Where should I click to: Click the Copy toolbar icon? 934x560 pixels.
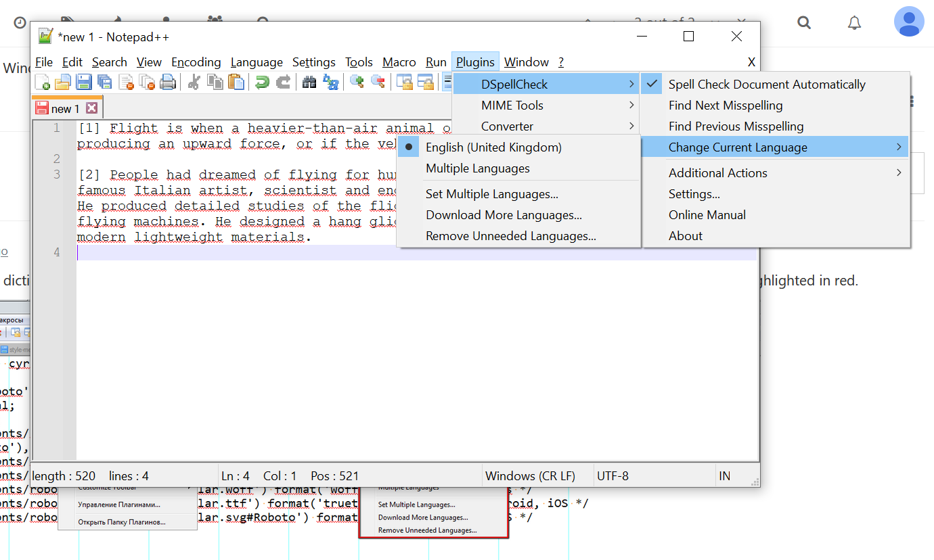[x=215, y=83]
